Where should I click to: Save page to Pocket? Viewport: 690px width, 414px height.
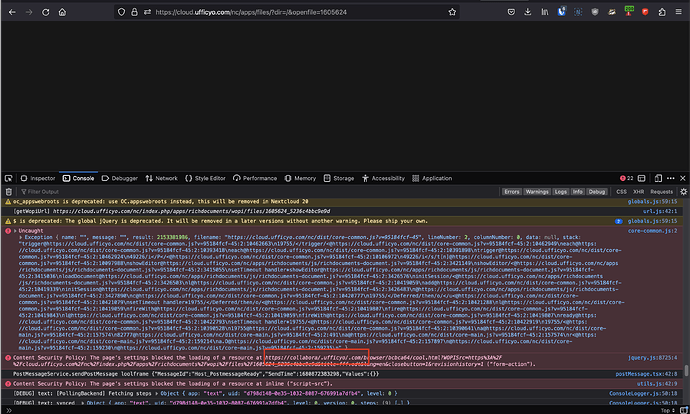click(x=511, y=12)
